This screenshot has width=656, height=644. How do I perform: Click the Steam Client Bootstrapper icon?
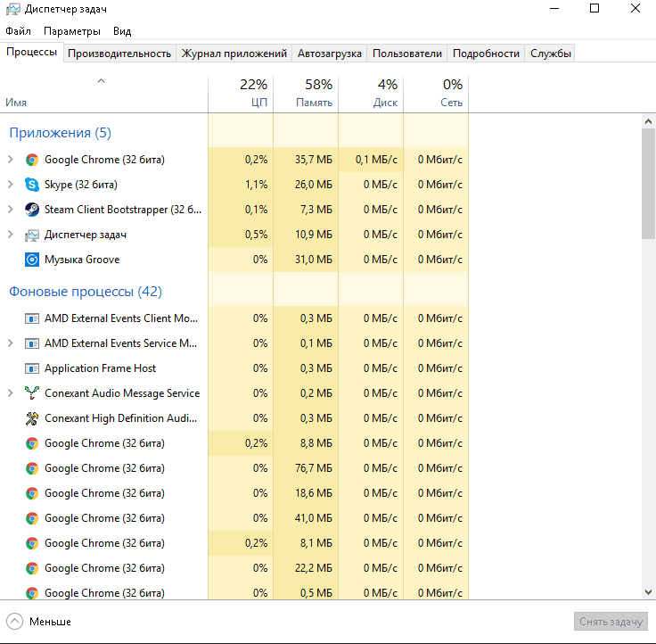pos(32,210)
